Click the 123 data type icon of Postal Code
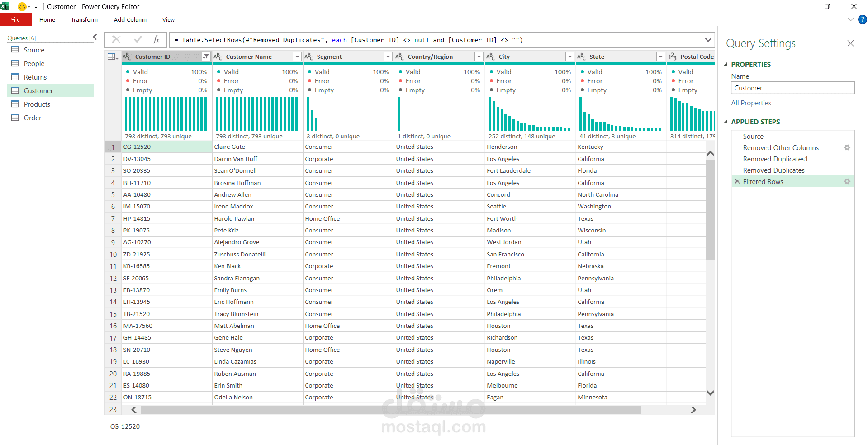Viewport: 868px width, 445px height. click(x=673, y=57)
